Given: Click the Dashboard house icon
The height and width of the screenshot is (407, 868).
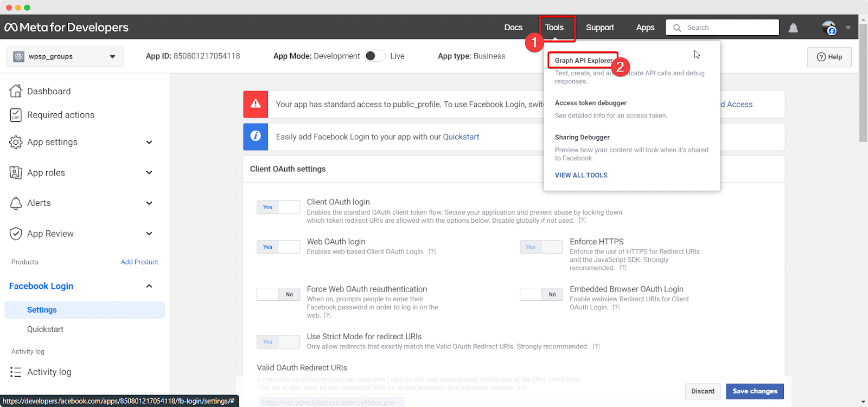Looking at the screenshot, I should tap(16, 91).
